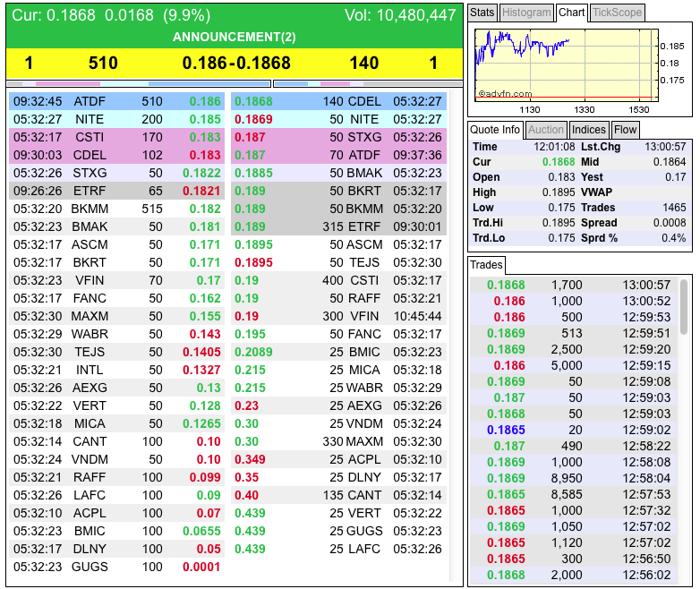Switch to the Quote Info tab
The image size is (700, 589).
coord(495,130)
